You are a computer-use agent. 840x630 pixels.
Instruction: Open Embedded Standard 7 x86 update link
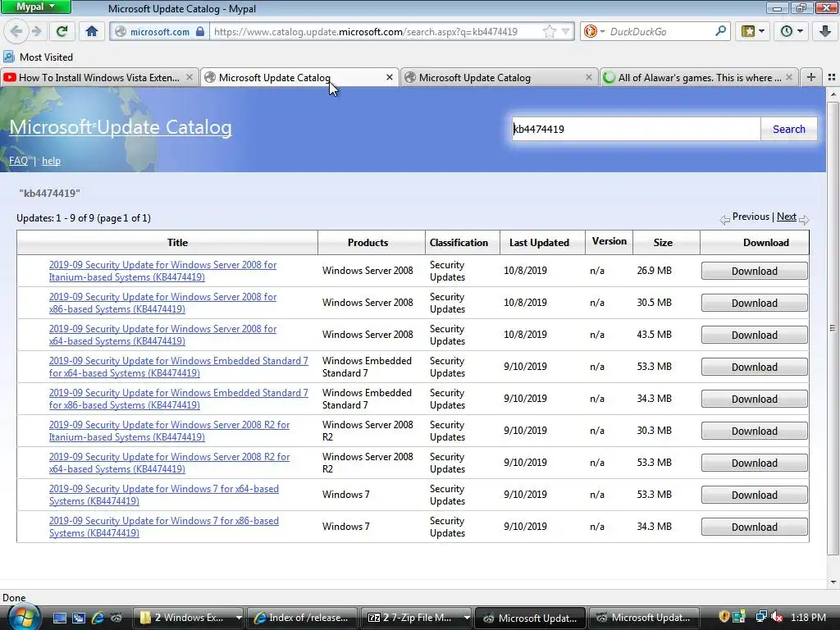178,399
